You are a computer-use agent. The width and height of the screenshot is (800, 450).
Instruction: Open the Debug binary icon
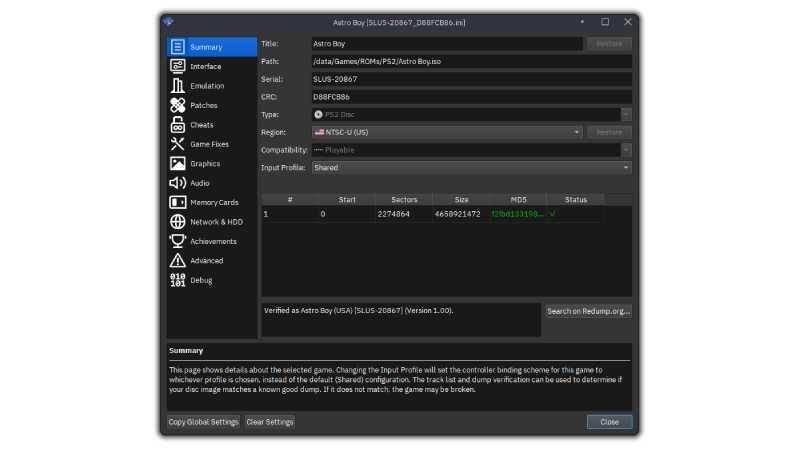[178, 280]
